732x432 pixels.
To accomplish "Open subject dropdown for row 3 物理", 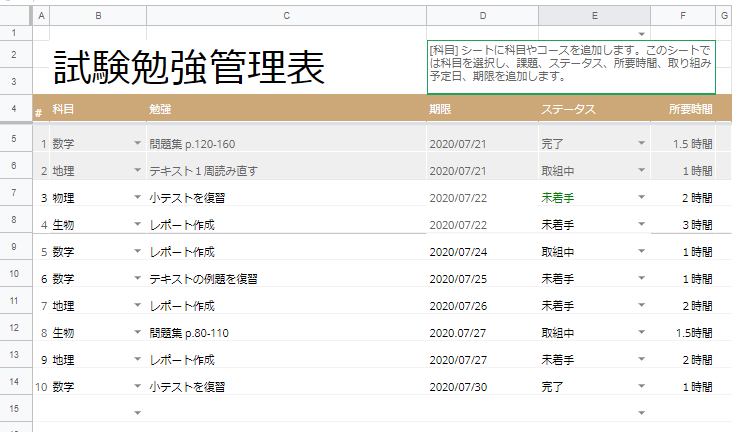I will pyautogui.click(x=137, y=197).
